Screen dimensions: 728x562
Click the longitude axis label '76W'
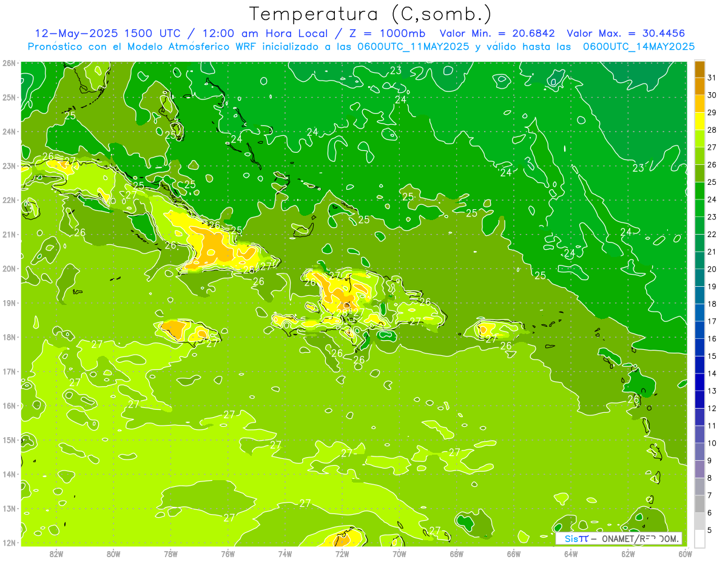[228, 554]
